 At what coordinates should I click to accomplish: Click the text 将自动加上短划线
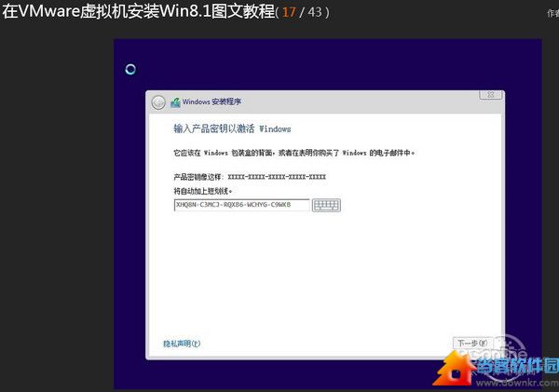click(202, 191)
